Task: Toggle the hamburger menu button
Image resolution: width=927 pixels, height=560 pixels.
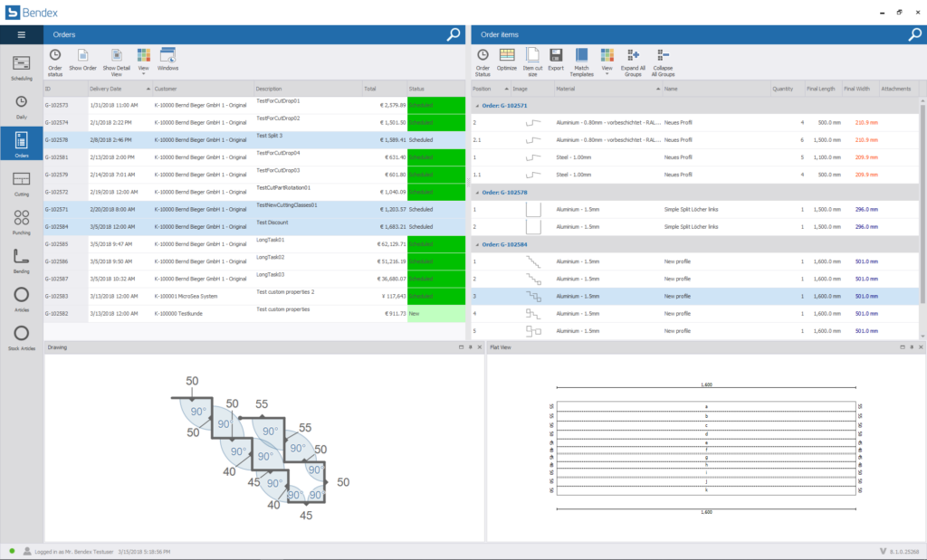Action: [x=22, y=34]
